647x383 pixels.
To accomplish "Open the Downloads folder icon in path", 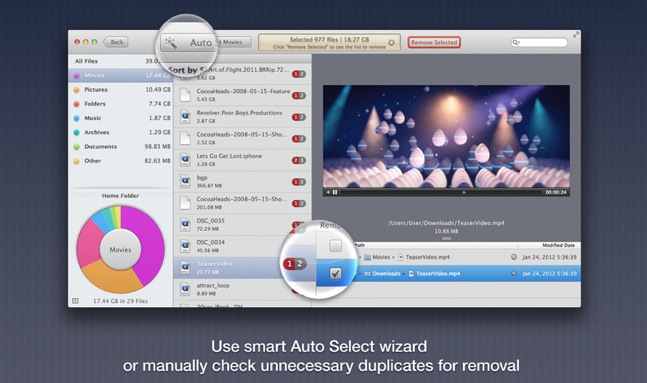I will (x=367, y=274).
